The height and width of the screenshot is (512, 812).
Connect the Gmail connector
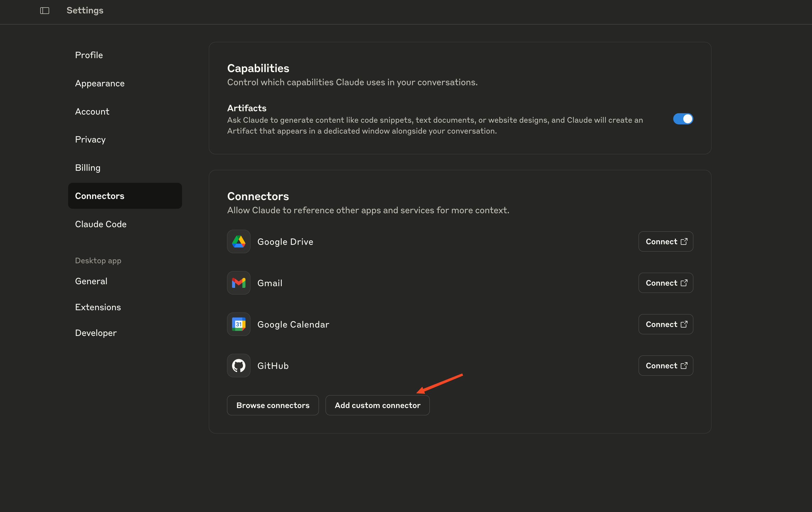click(x=665, y=283)
